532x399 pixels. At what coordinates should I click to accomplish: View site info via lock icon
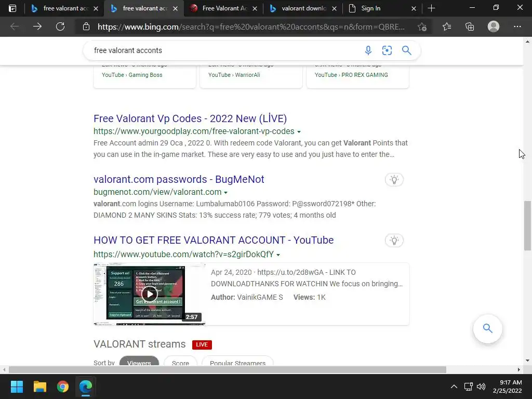[86, 26]
